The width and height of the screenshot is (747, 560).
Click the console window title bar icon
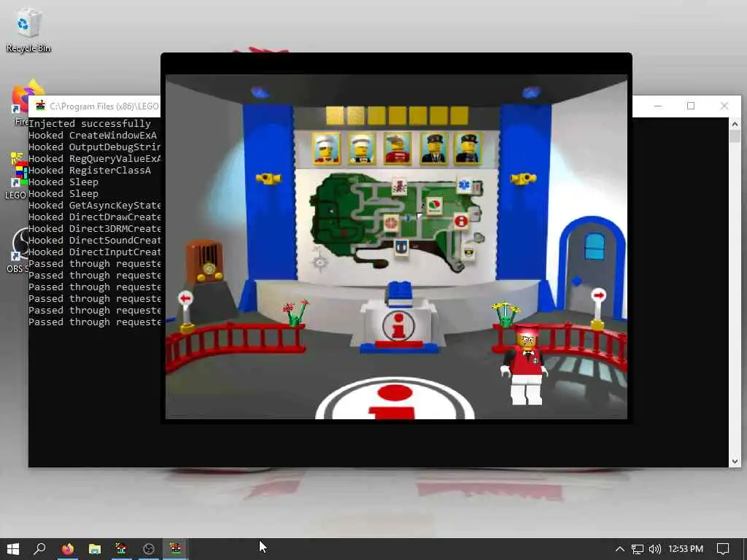coord(40,106)
